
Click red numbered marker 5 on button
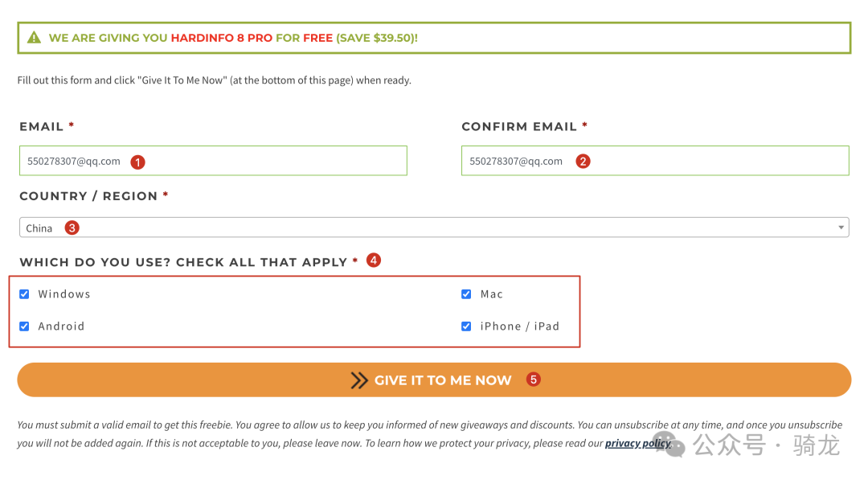[x=533, y=379]
